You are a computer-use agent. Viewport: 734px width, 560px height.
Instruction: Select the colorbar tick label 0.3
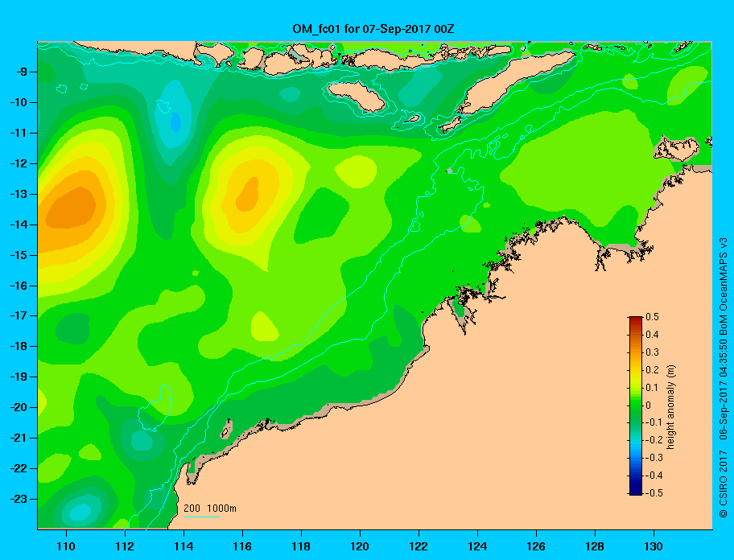tap(652, 352)
